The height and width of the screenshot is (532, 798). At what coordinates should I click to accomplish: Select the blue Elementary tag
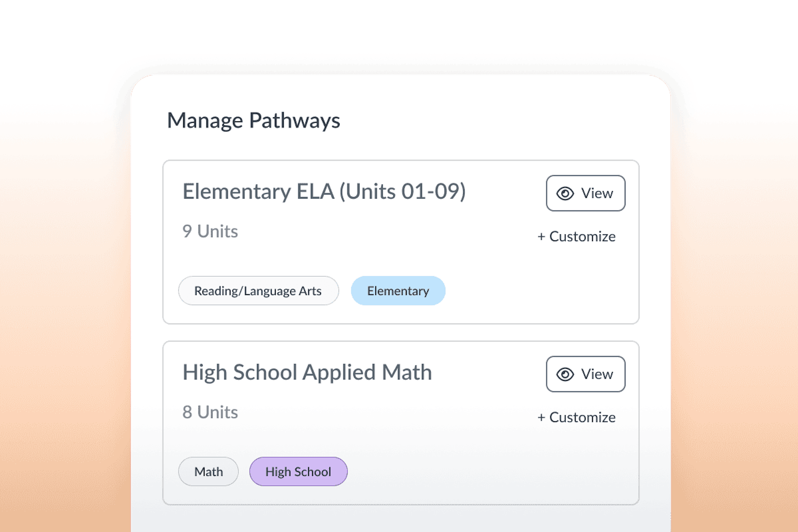pos(398,291)
